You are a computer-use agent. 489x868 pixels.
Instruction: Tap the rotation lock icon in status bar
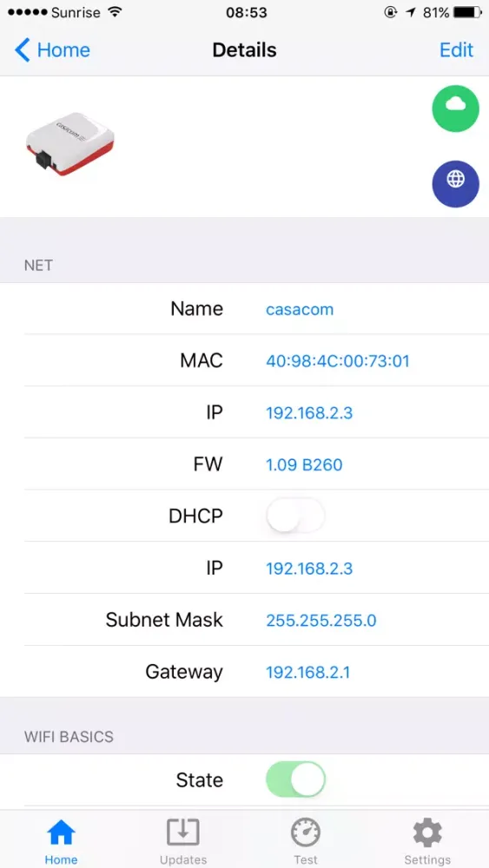click(391, 12)
